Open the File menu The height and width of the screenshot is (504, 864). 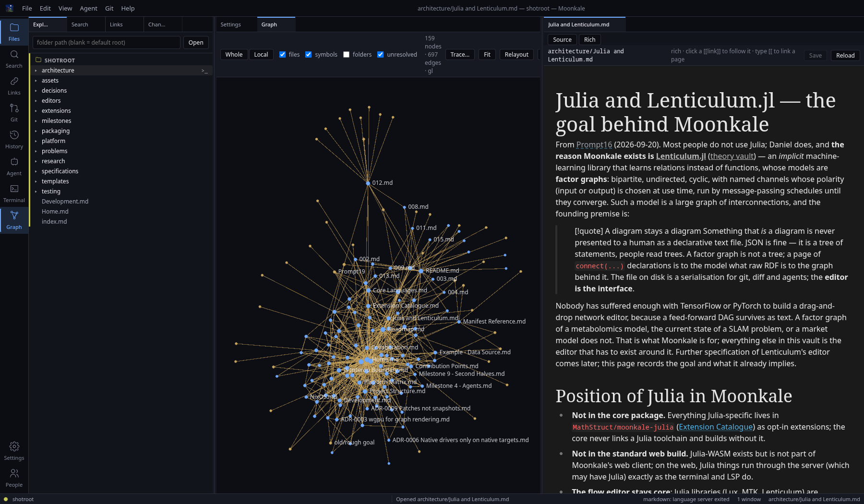tap(27, 8)
